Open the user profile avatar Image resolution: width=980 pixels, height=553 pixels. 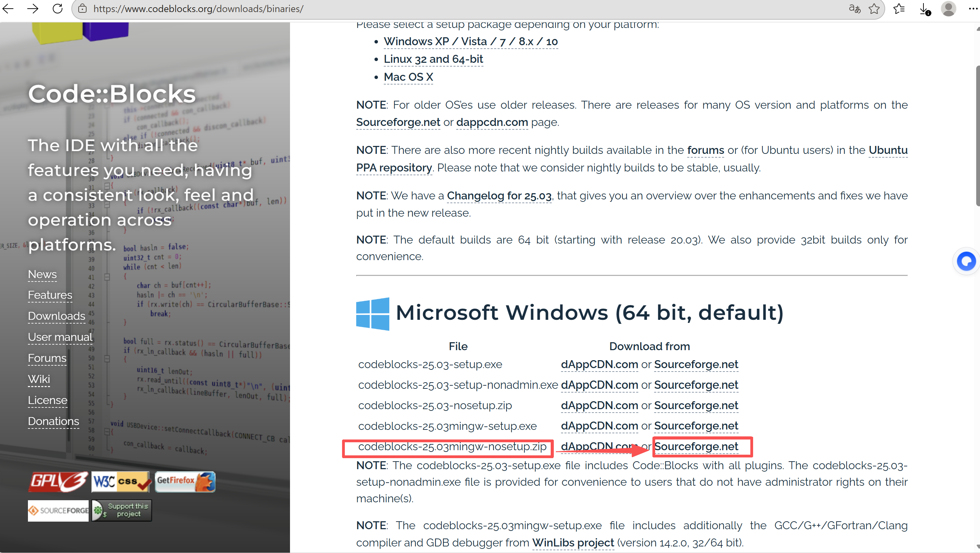pyautogui.click(x=948, y=8)
